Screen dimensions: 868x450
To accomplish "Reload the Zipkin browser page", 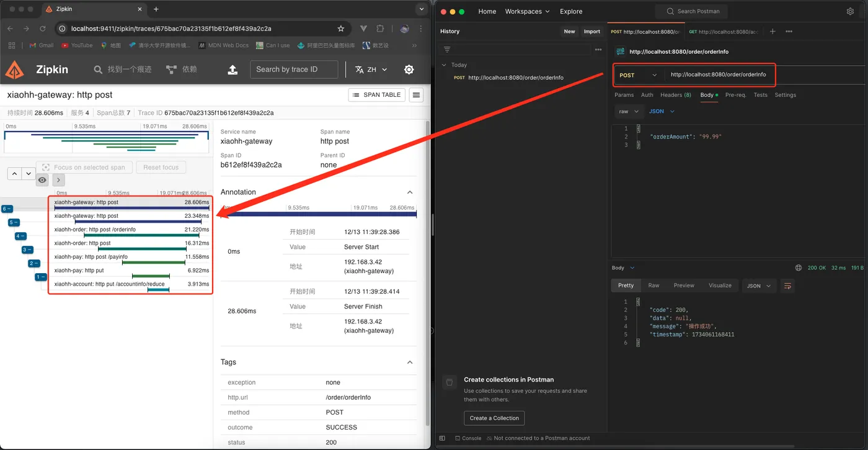I will (x=43, y=29).
